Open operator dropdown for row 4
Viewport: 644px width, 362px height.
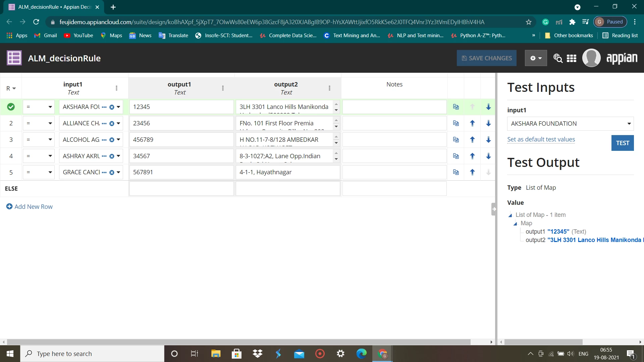[39, 156]
